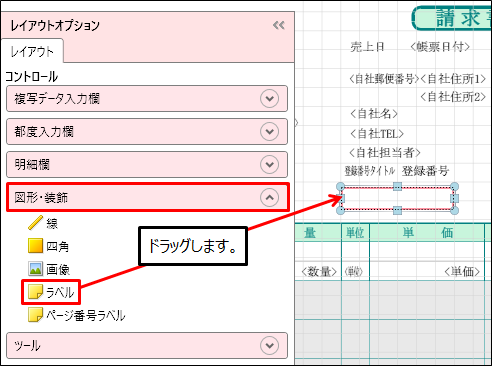Select the <自社担当者> field

coord(385,153)
